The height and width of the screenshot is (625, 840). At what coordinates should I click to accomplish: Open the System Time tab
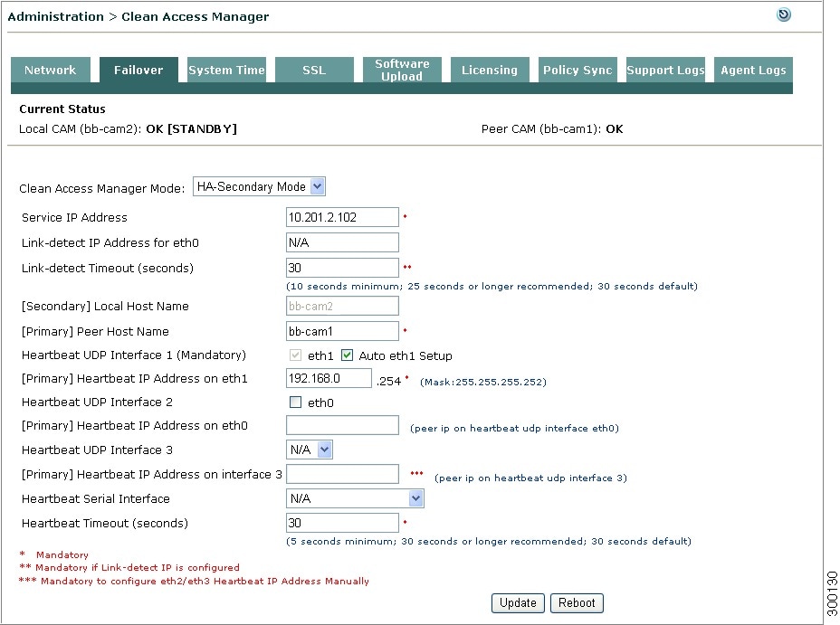226,71
